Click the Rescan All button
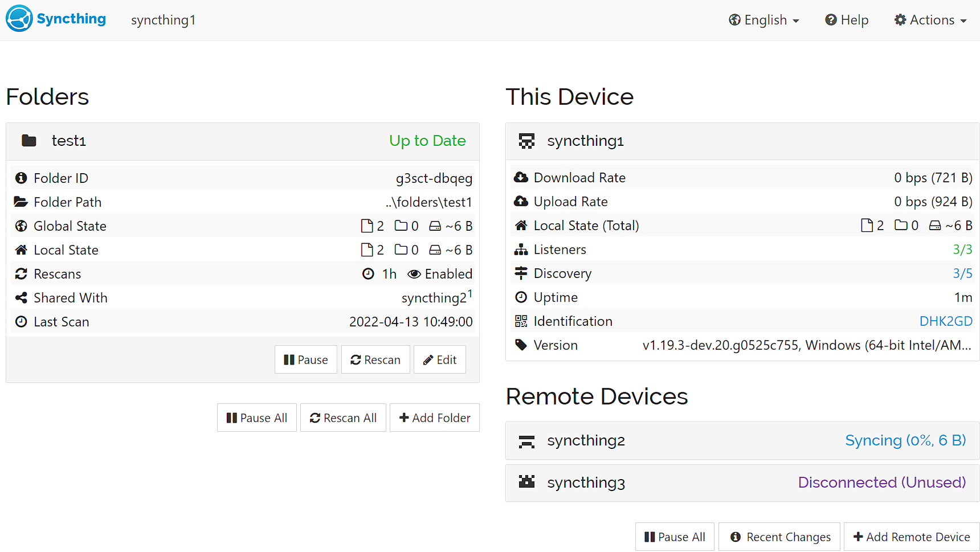The image size is (980, 552). [343, 418]
